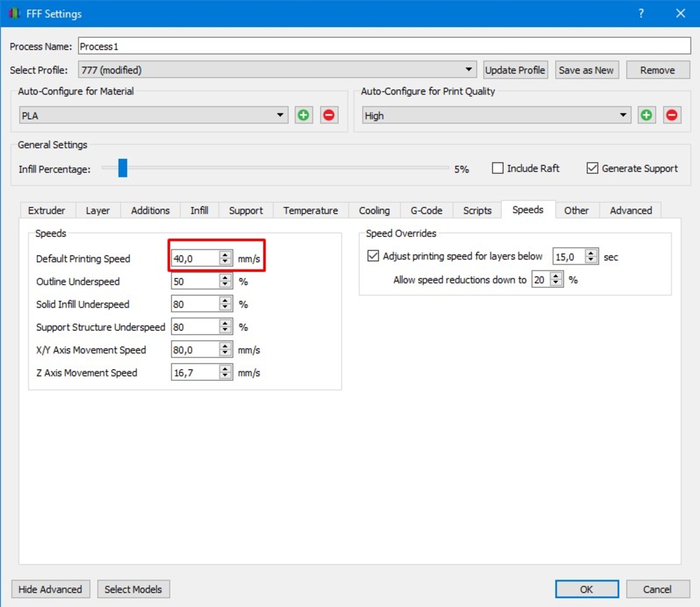The image size is (700, 607).
Task: Click the Cancel button
Action: click(657, 589)
